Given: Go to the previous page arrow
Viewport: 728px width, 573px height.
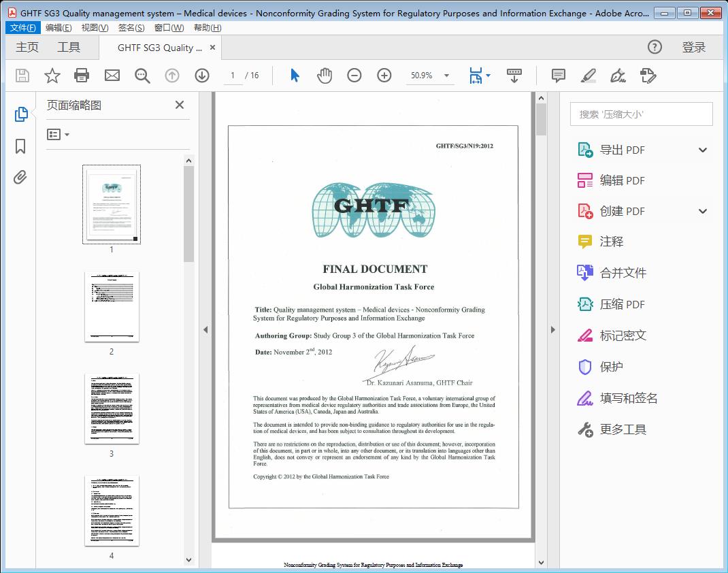Looking at the screenshot, I should coord(172,76).
